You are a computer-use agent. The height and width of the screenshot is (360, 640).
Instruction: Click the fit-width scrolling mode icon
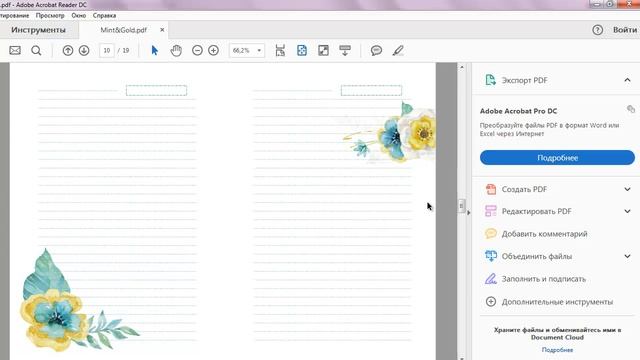pos(280,50)
